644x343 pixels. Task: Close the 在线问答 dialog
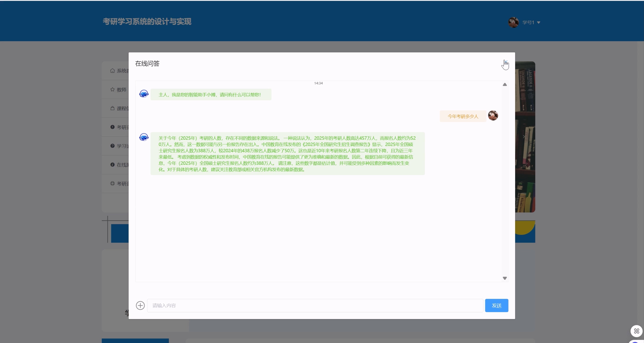click(505, 62)
